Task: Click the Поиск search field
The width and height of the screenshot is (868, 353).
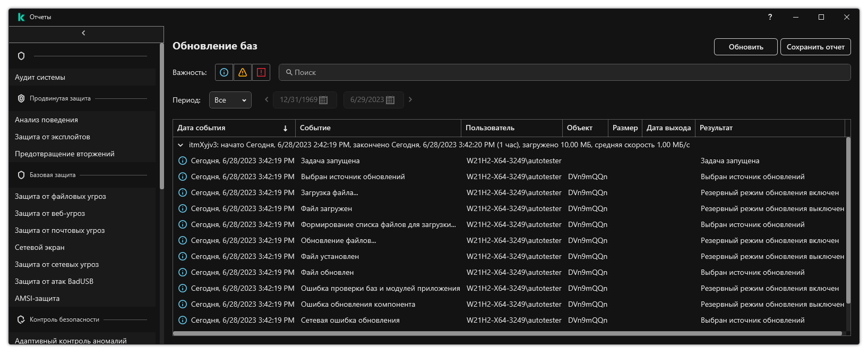Action: coord(564,72)
